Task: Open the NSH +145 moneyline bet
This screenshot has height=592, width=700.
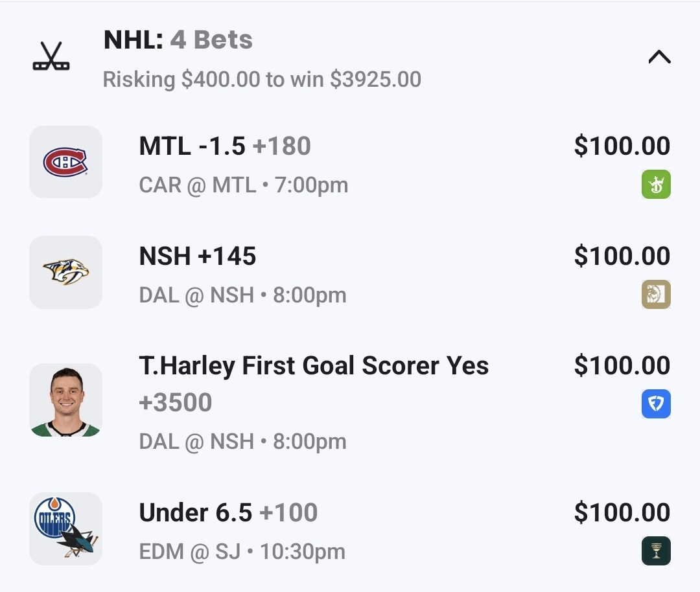Action: (x=198, y=257)
